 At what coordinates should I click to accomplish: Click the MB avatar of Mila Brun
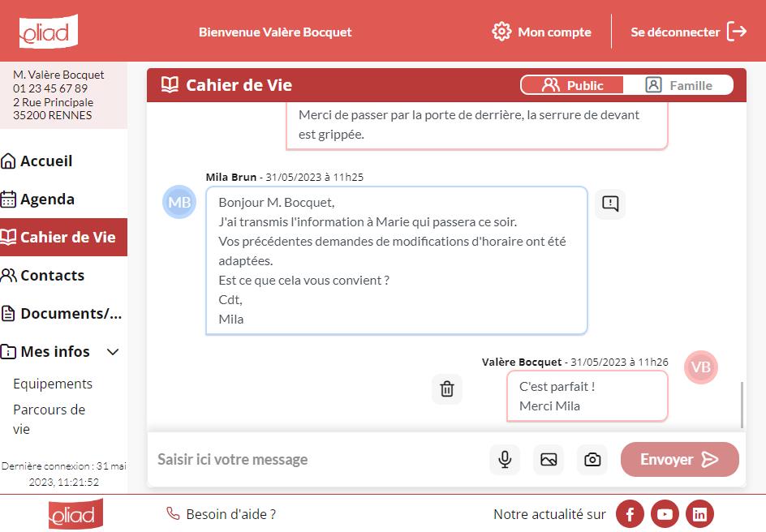coord(179,202)
